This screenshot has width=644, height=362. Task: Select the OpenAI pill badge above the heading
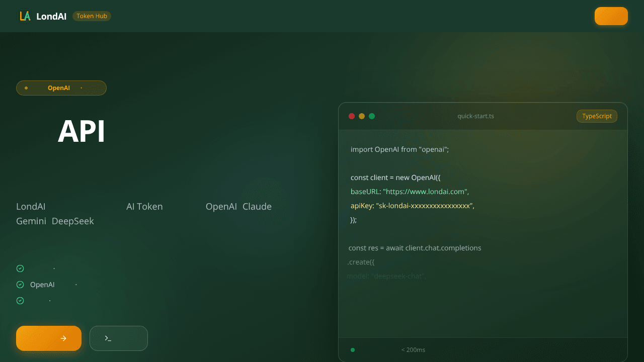tap(61, 88)
